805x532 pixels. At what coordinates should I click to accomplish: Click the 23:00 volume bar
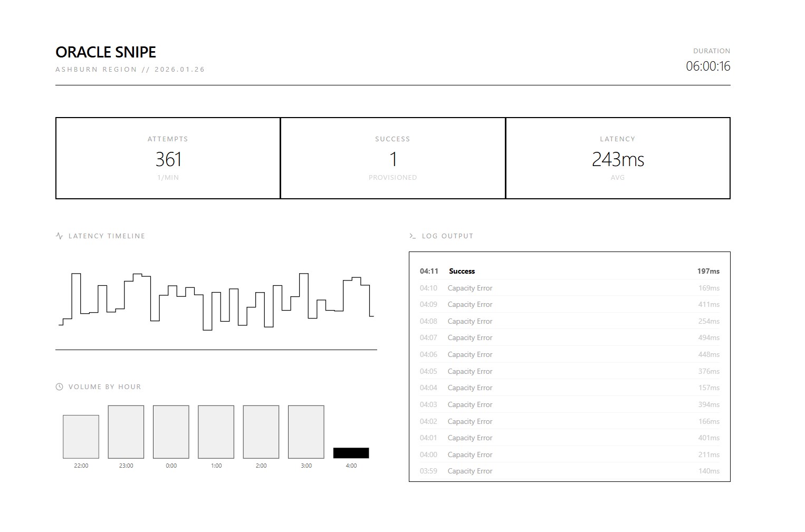pyautogui.click(x=126, y=432)
